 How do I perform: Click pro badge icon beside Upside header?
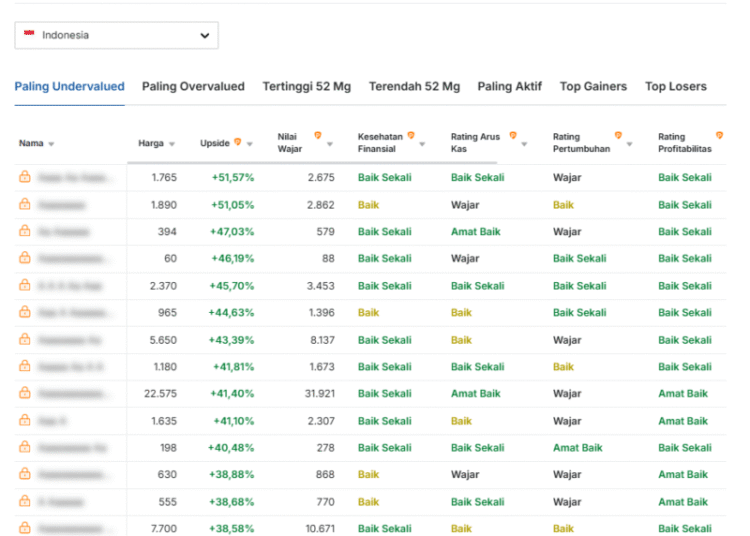tap(238, 142)
